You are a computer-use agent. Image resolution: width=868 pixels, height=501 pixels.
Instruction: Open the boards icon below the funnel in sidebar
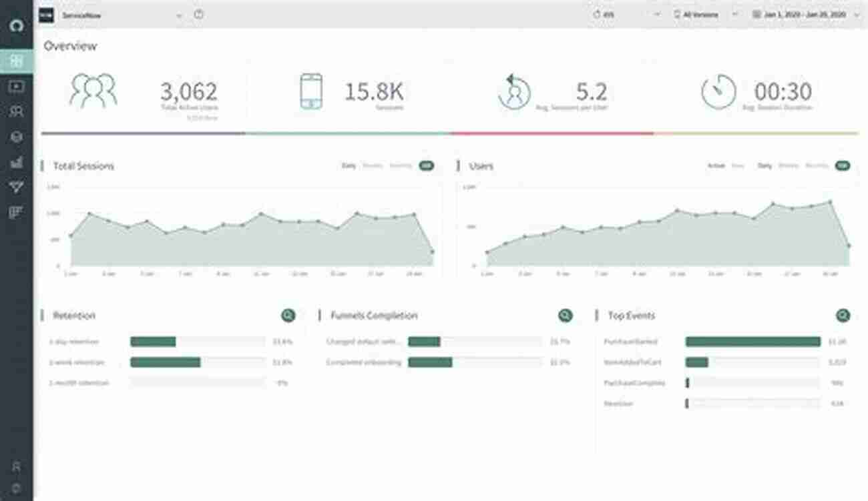pos(17,213)
